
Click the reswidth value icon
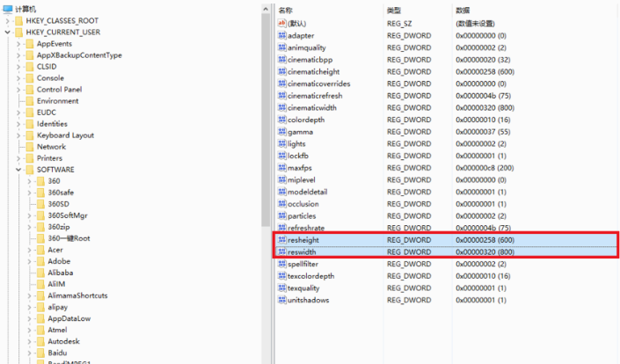click(x=282, y=251)
